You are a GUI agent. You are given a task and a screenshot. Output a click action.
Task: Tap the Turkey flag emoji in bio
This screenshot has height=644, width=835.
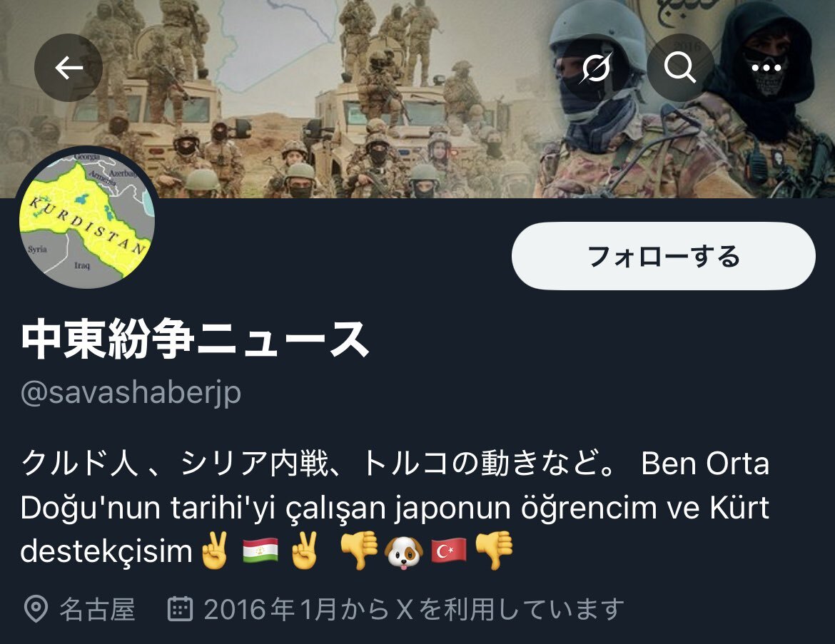click(448, 551)
